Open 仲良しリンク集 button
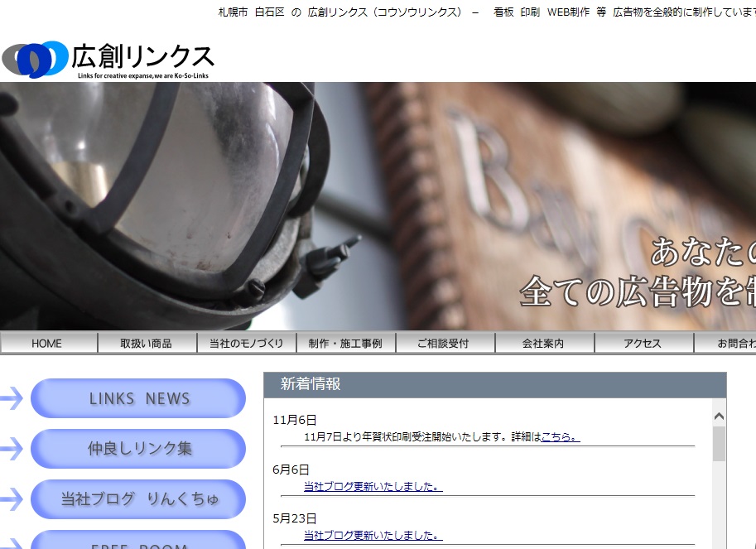The width and height of the screenshot is (756, 549). tap(138, 448)
